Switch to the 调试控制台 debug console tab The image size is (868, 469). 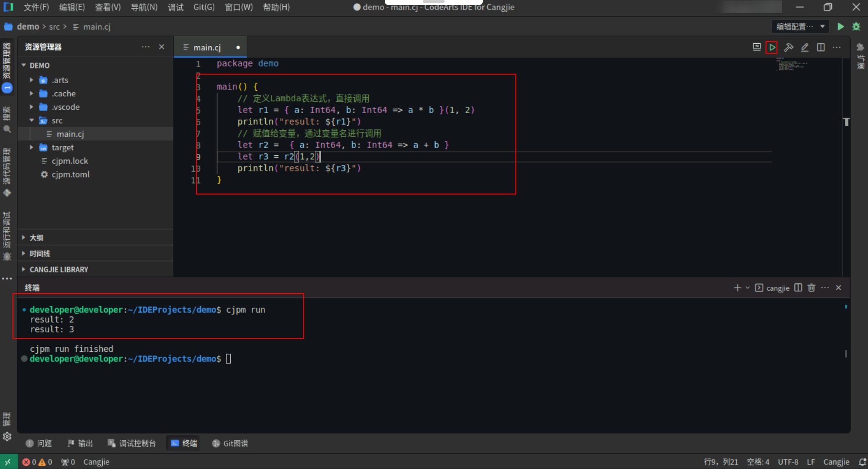(132, 443)
